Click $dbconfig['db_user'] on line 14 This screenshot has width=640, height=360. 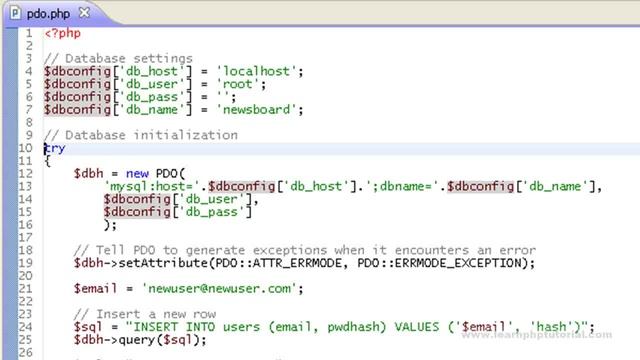[x=178, y=199]
